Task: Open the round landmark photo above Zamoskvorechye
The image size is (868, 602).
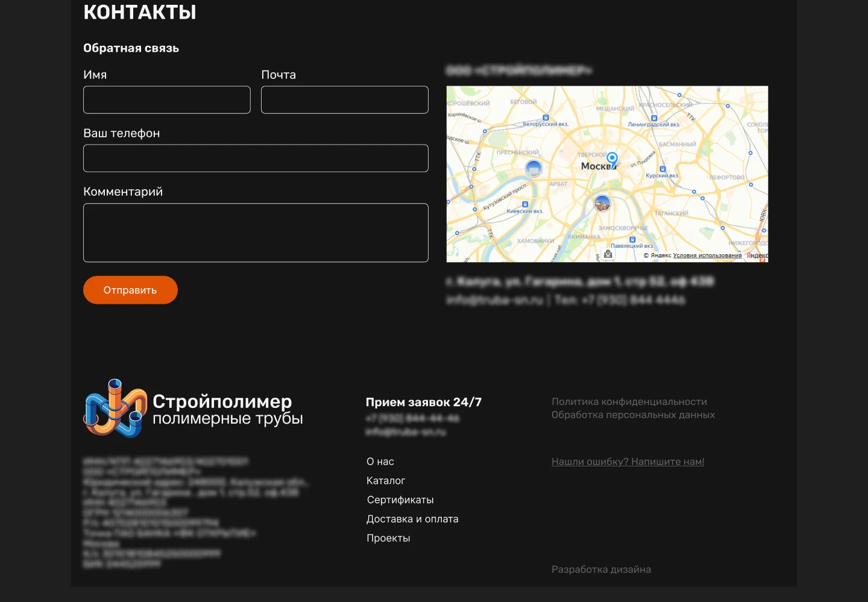Action: point(602,204)
